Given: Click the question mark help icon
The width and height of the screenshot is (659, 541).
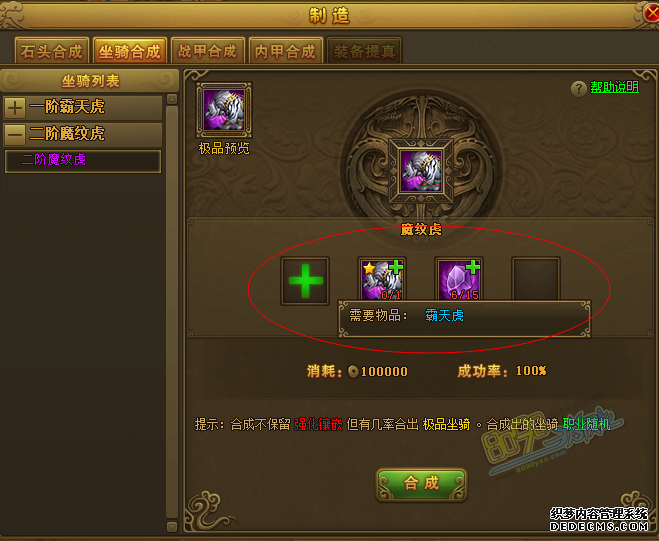Looking at the screenshot, I should click(x=579, y=89).
